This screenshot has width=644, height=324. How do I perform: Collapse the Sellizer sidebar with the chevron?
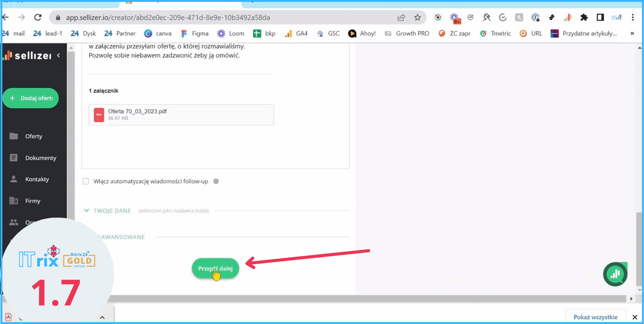tap(58, 55)
